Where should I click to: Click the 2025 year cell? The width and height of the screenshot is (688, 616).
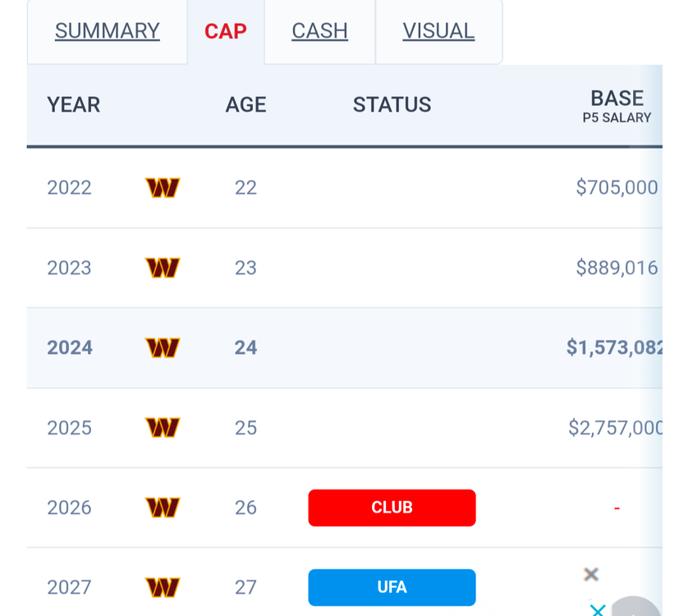[x=69, y=428]
